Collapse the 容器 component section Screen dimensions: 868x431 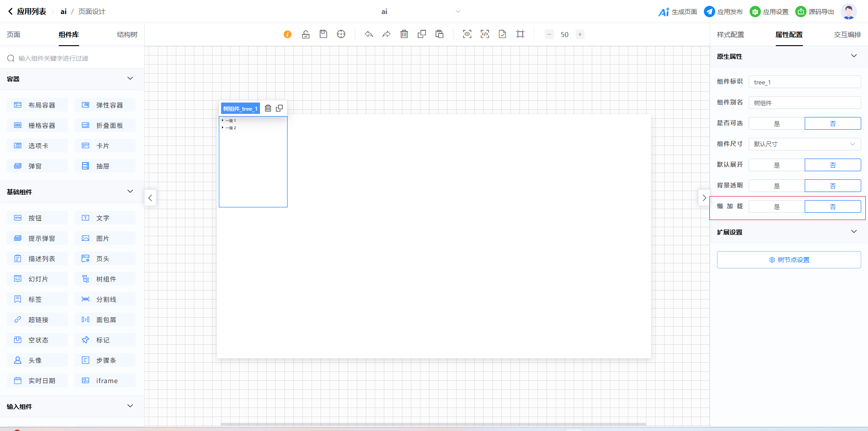[130, 79]
